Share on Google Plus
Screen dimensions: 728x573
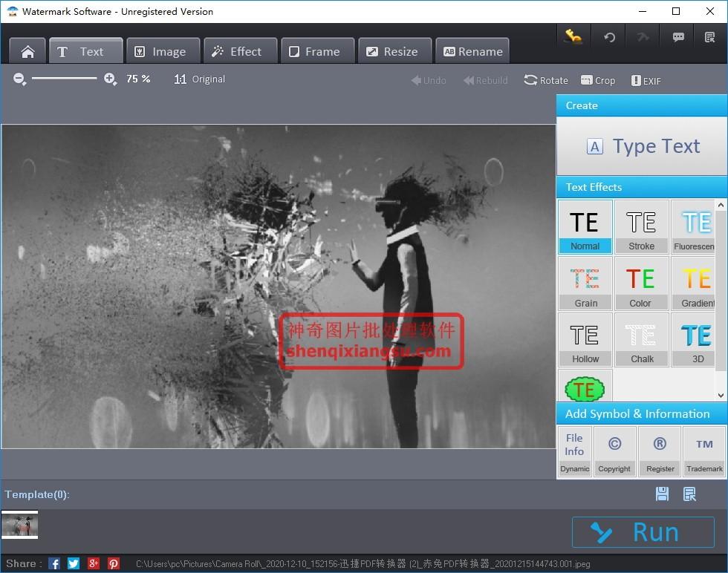tap(94, 563)
